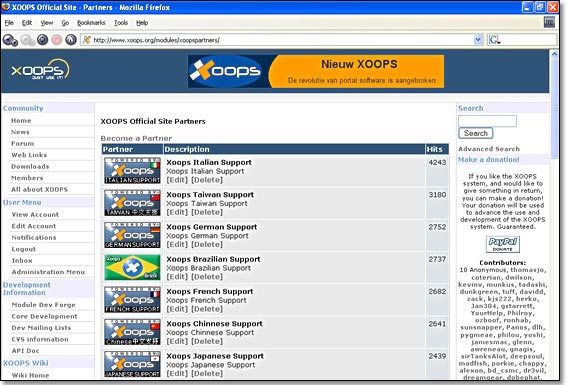Open the Edit menu
This screenshot has width=570, height=385.
point(27,23)
